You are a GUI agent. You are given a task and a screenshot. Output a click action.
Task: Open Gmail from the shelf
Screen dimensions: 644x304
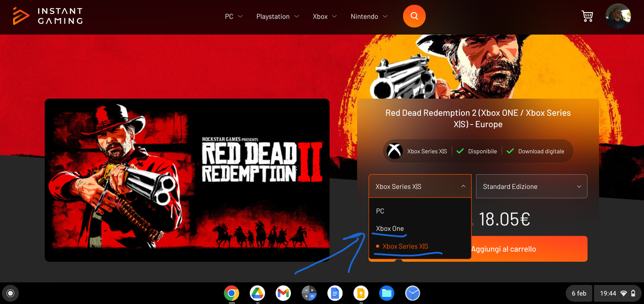(x=283, y=293)
